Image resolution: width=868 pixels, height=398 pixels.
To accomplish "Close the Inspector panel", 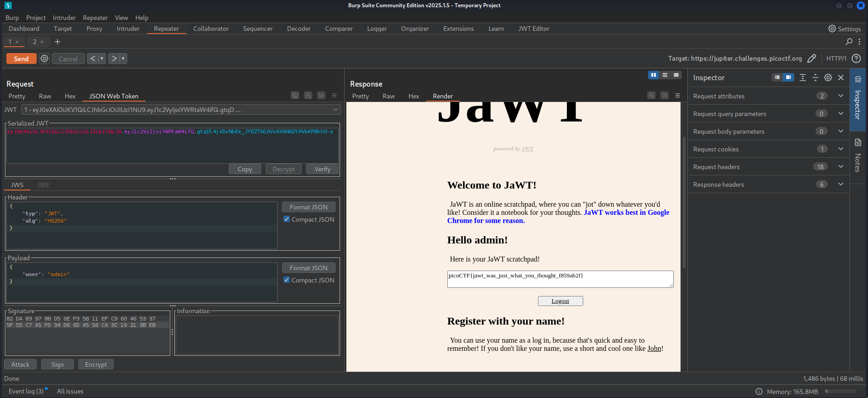I will pos(841,78).
